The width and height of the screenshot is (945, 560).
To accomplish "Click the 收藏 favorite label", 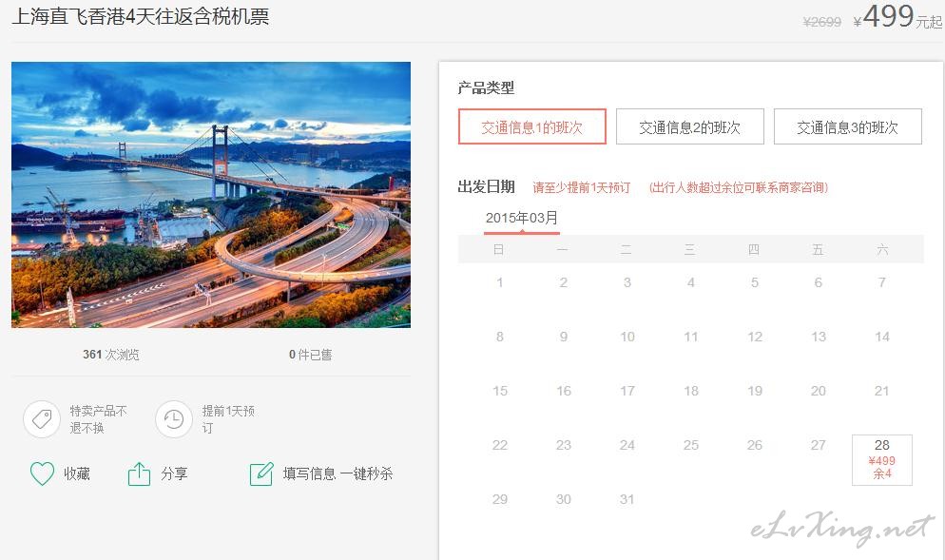I will pos(77,473).
